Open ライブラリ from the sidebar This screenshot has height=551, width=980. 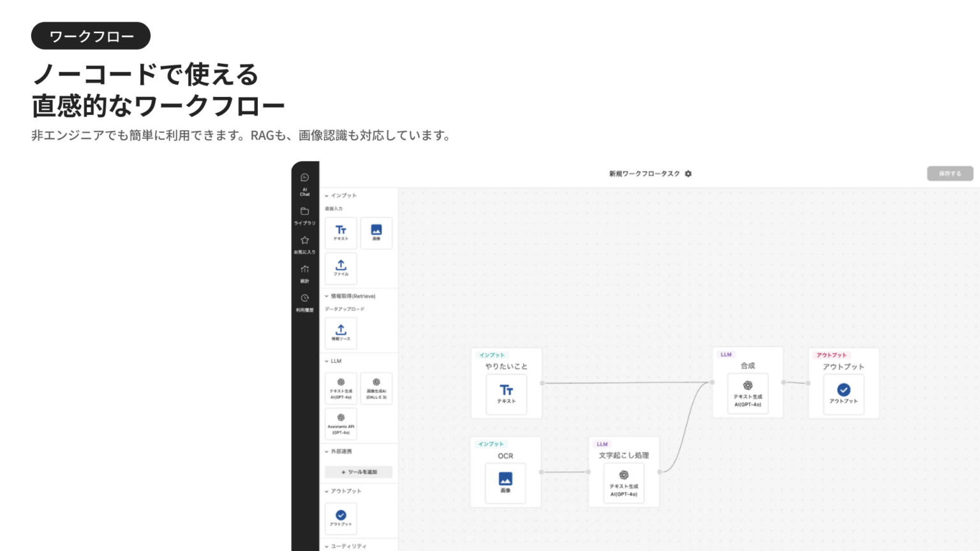pyautogui.click(x=304, y=213)
